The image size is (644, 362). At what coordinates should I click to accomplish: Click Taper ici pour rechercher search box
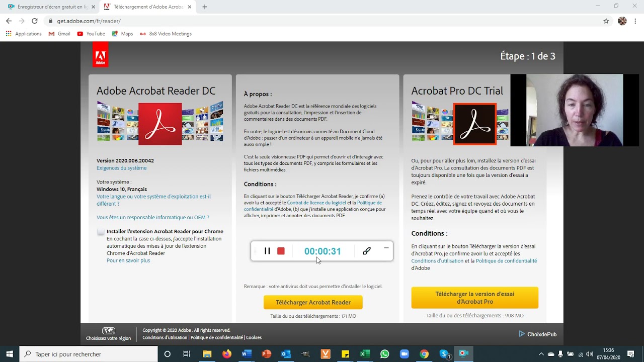(89, 354)
